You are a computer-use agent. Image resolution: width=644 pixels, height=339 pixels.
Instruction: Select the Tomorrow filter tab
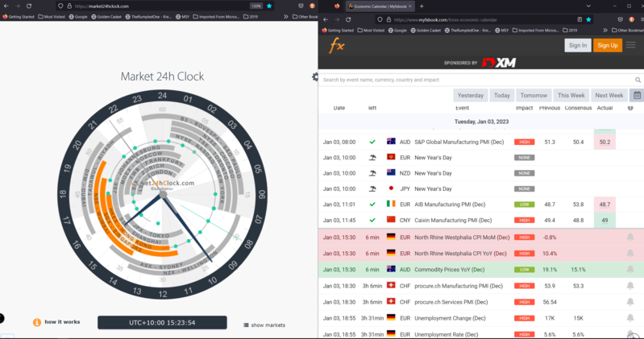534,95
